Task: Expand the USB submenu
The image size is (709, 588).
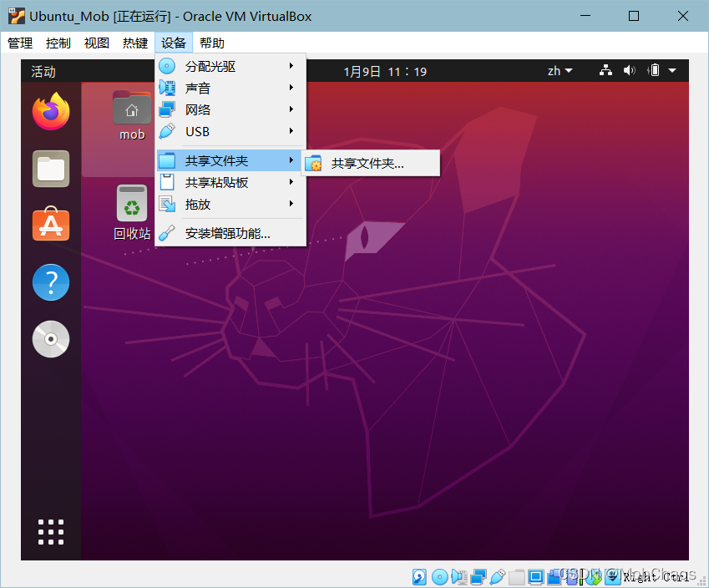Action: [x=230, y=131]
